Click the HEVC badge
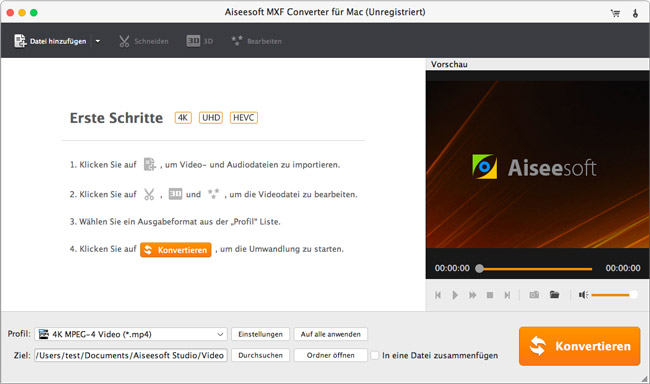 click(x=244, y=118)
